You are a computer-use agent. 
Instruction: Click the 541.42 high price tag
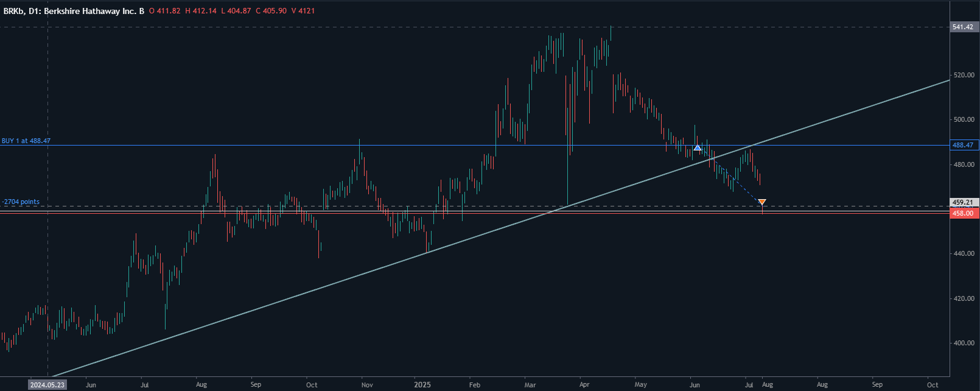pos(964,27)
